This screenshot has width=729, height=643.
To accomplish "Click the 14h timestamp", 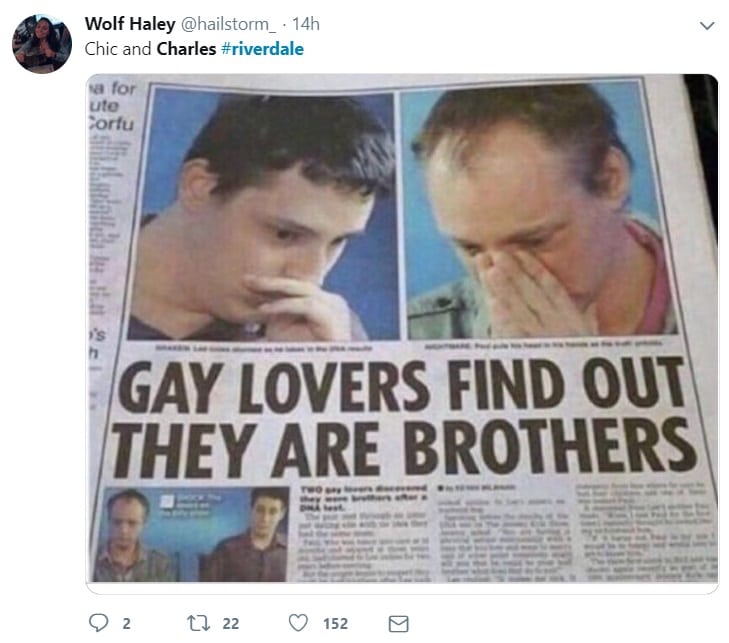I will (x=306, y=24).
